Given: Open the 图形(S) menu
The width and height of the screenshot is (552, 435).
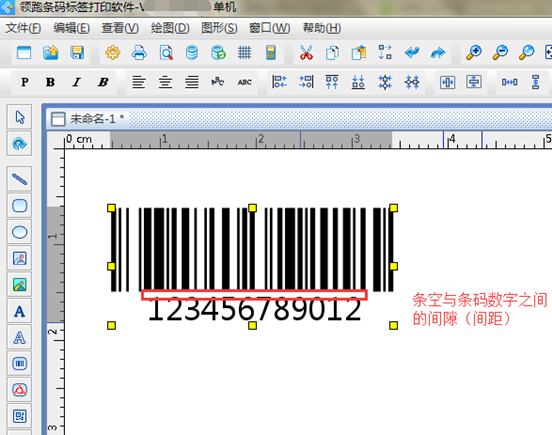Looking at the screenshot, I should (219, 28).
